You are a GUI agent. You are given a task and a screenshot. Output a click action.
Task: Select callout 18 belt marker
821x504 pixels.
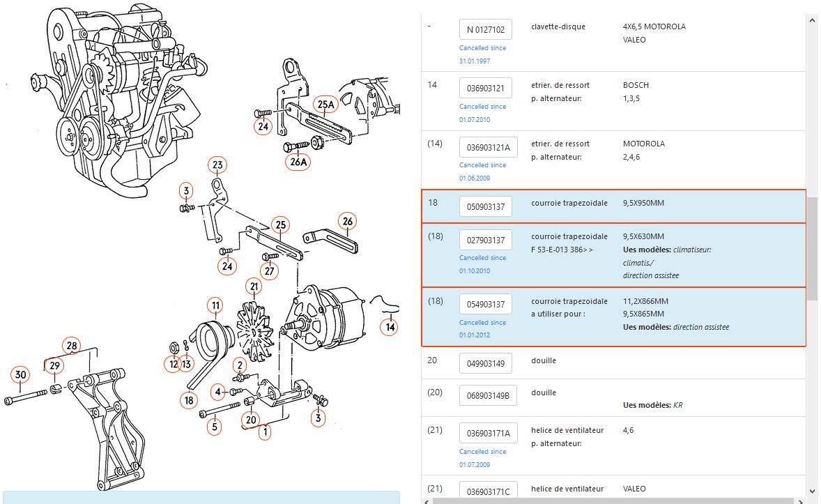pyautogui.click(x=188, y=400)
